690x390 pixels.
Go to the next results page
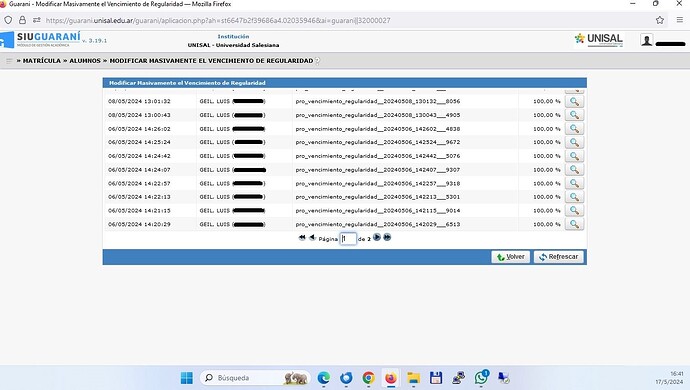pos(377,237)
